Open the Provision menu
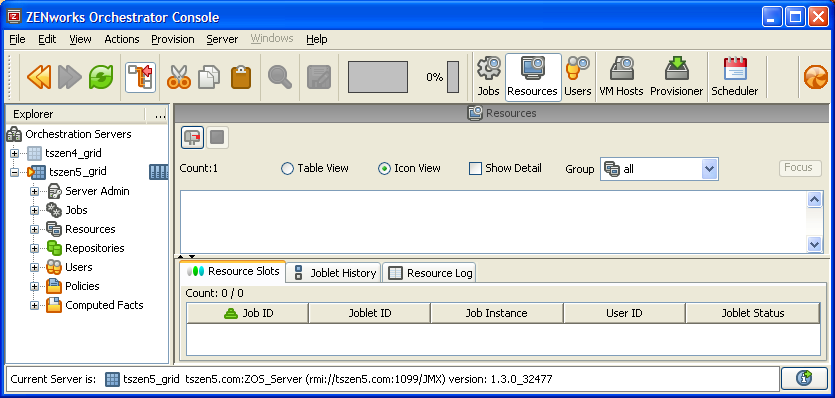The image size is (835, 398). pyautogui.click(x=173, y=39)
